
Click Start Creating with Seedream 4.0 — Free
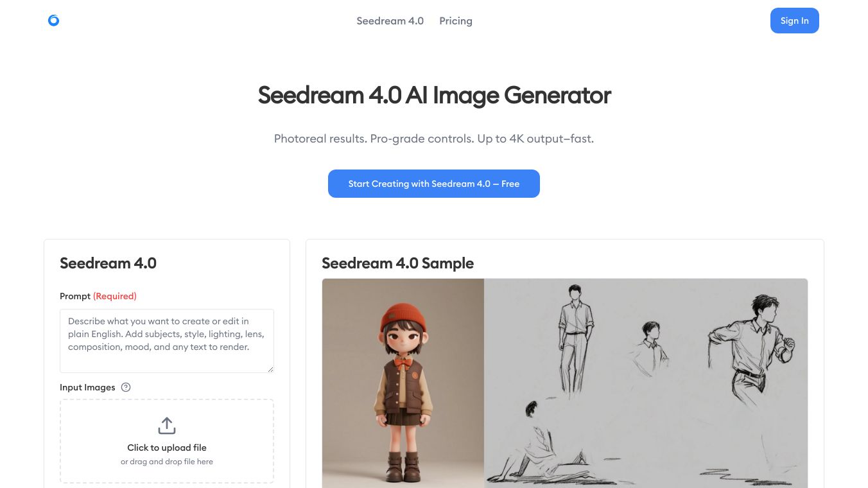click(x=434, y=184)
